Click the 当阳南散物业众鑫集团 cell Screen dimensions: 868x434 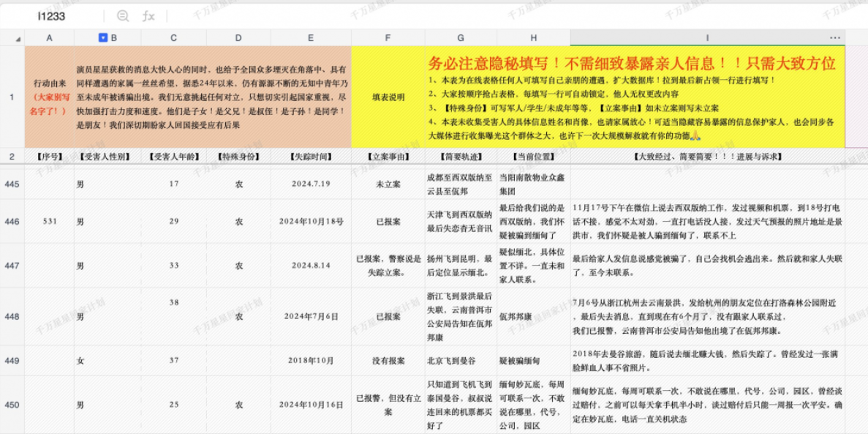pos(534,184)
